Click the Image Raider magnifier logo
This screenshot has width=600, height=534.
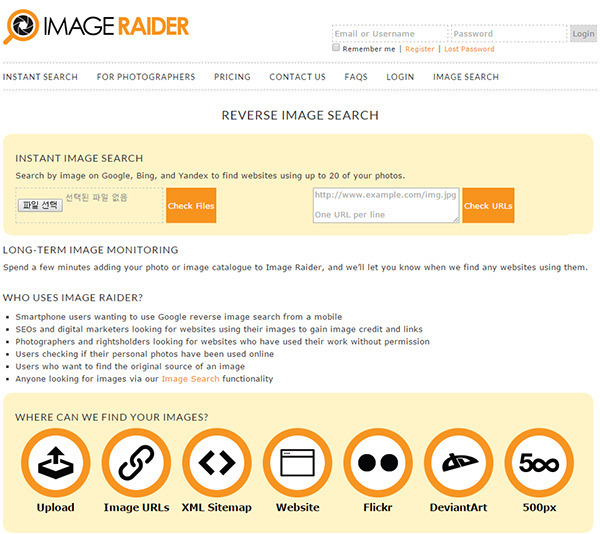pos(21,27)
